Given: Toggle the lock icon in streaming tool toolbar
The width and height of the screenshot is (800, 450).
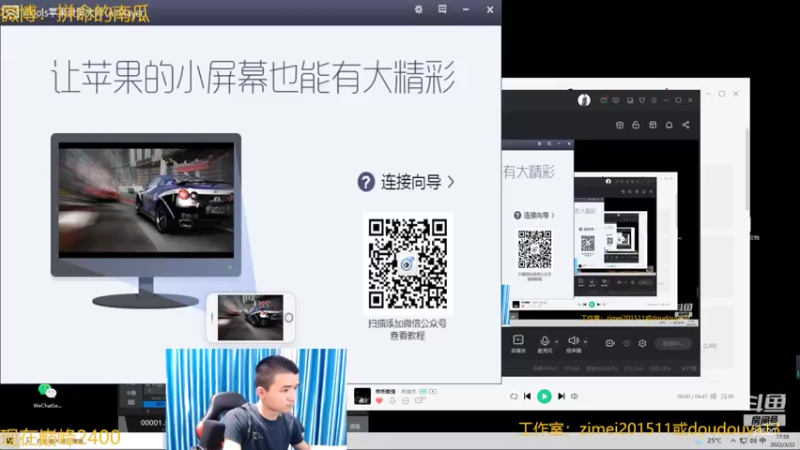Looking at the screenshot, I should pyautogui.click(x=636, y=125).
